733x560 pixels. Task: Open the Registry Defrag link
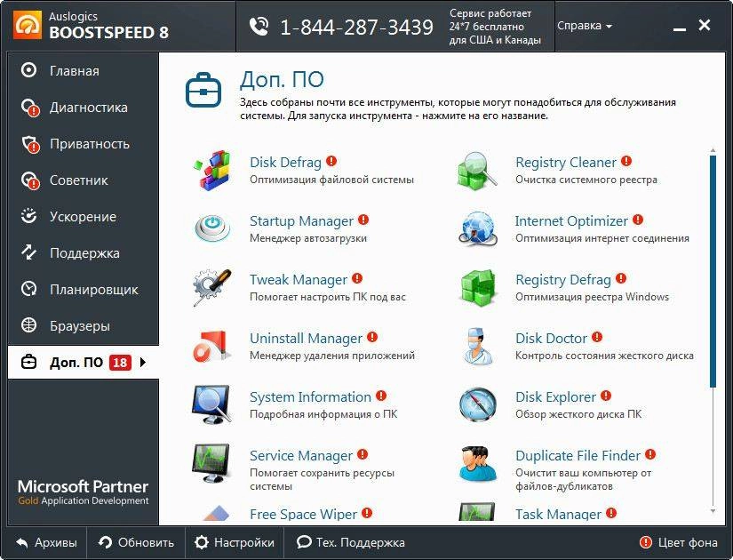pos(563,280)
